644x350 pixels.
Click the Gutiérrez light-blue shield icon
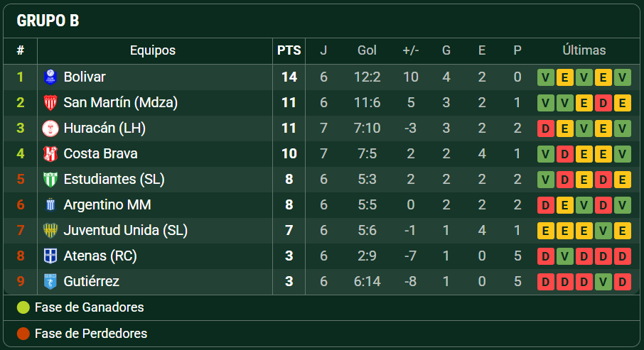50,281
